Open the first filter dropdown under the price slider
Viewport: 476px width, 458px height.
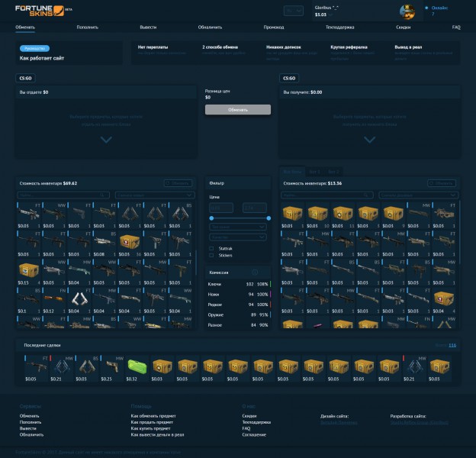click(x=238, y=227)
